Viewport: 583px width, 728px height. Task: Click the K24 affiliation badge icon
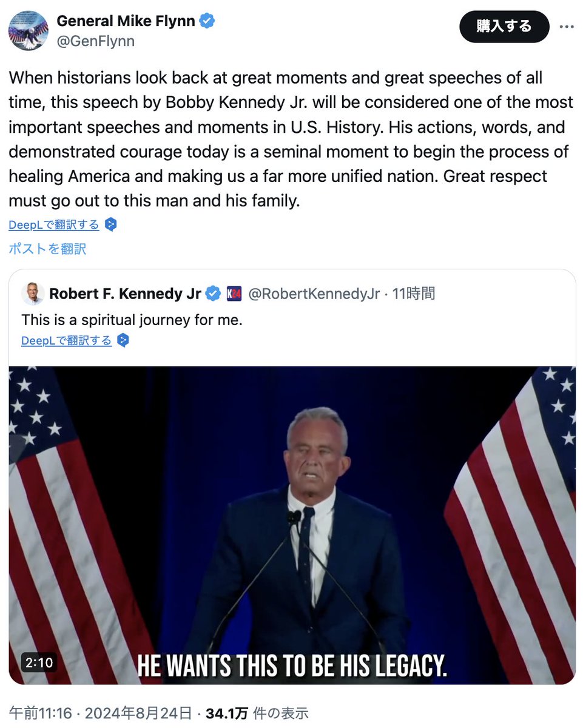click(234, 294)
